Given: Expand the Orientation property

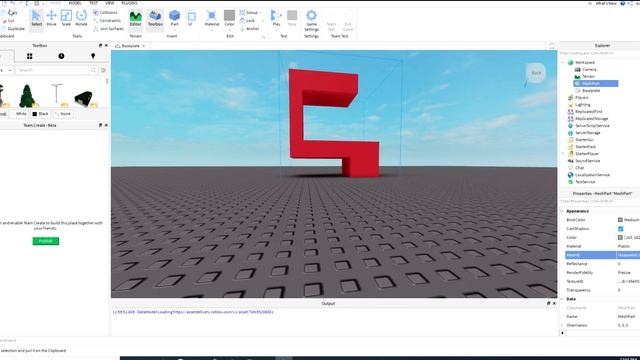Looking at the screenshot, I should point(562,325).
